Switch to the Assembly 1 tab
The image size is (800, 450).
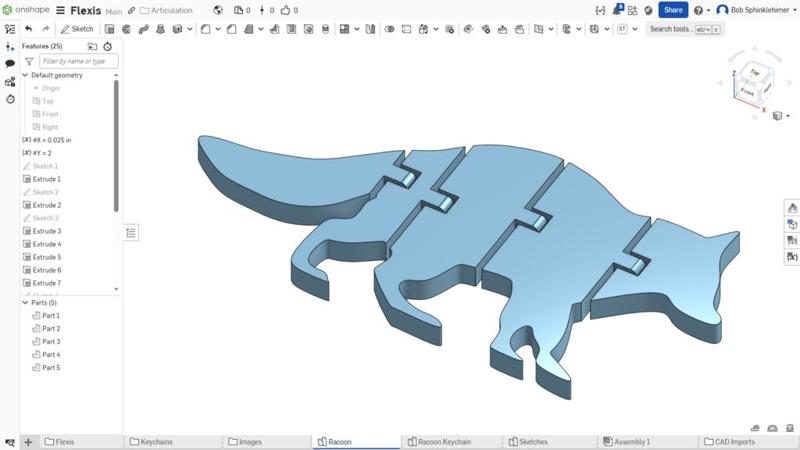[631, 441]
